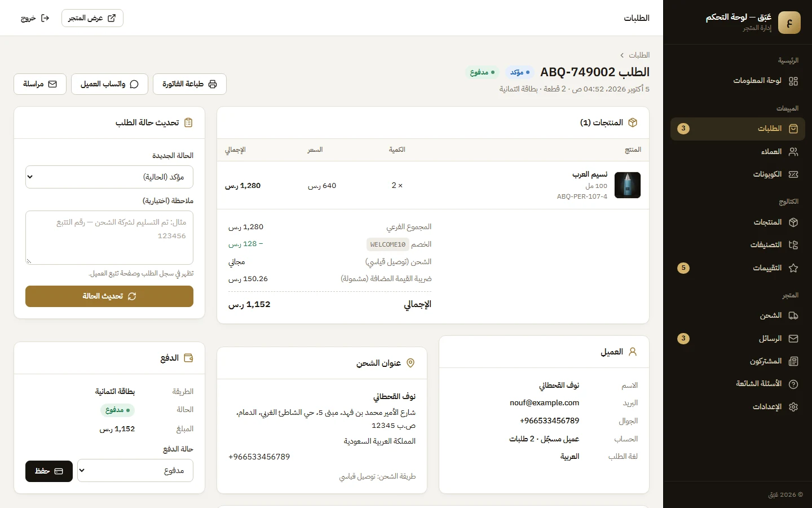Click the الطلبات breadcrumb link
This screenshot has width=812, height=508.
coord(639,55)
